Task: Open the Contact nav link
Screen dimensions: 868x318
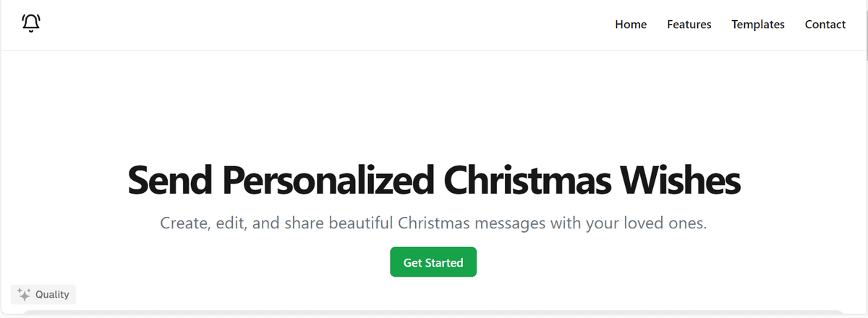Action: pos(825,25)
